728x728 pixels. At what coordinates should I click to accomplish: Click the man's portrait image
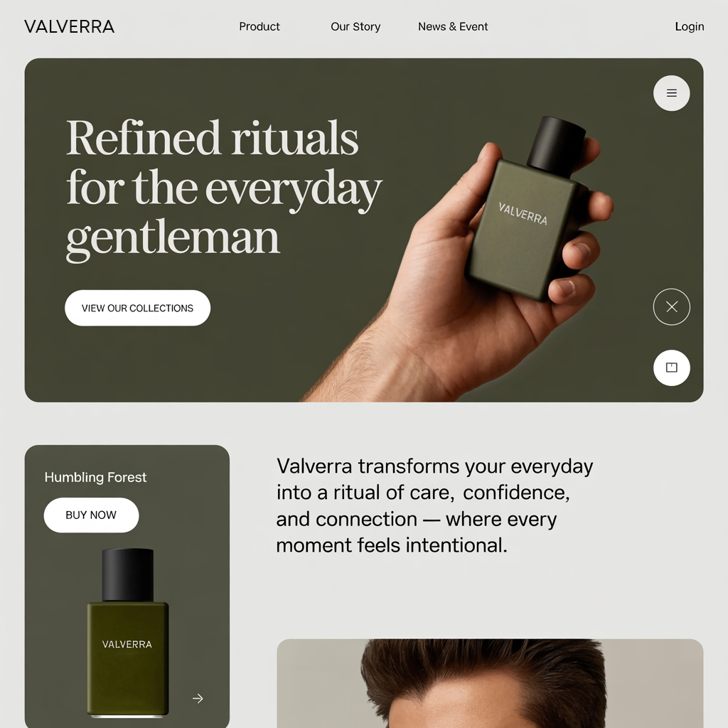pos(490,683)
